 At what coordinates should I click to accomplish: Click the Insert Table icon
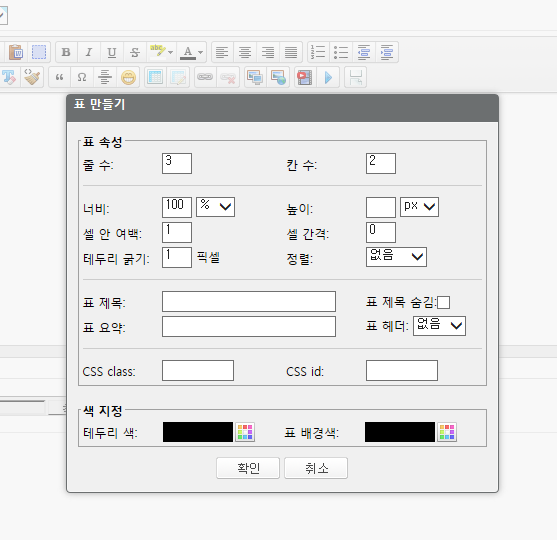point(155,77)
